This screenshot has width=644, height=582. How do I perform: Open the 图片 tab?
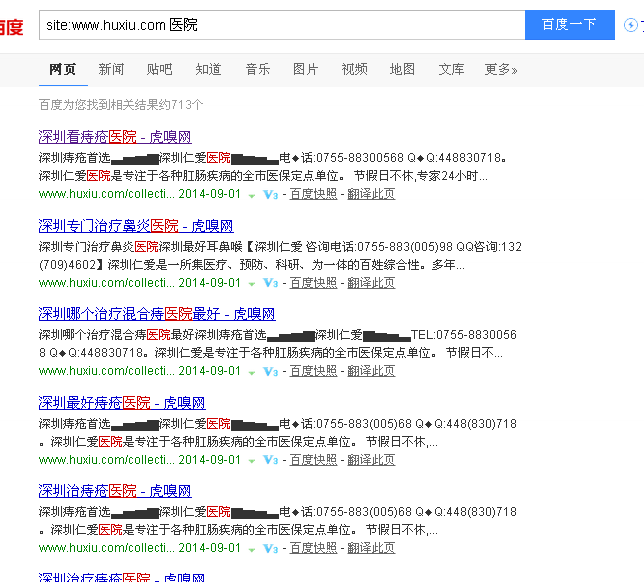click(306, 69)
